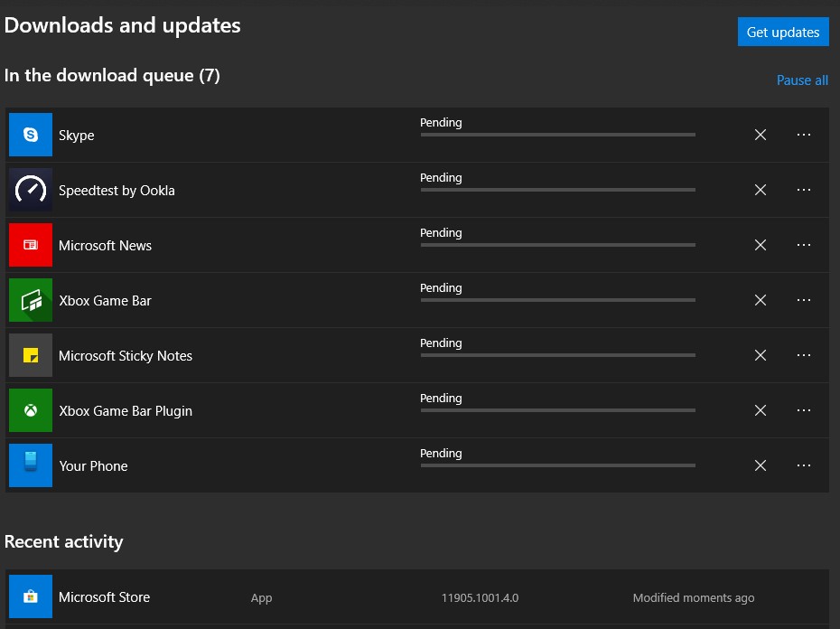Click the Downloads and updates title
The width and height of the screenshot is (840, 629).
[x=123, y=25]
